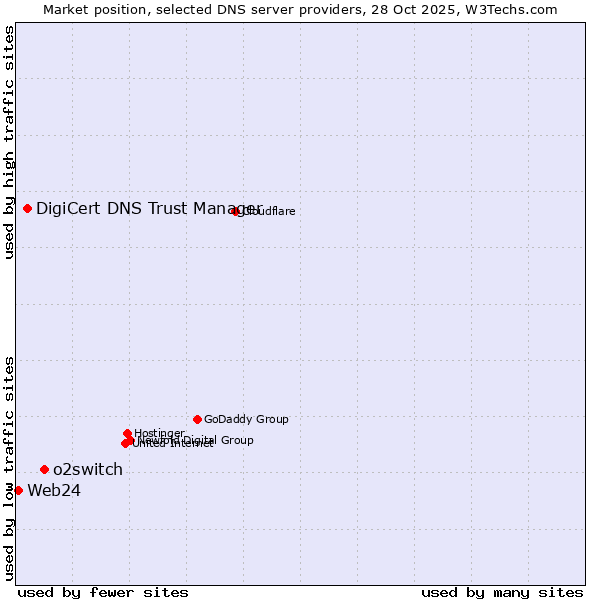
Task: Click the 'used by many sites' axis label
Action: [502, 592]
